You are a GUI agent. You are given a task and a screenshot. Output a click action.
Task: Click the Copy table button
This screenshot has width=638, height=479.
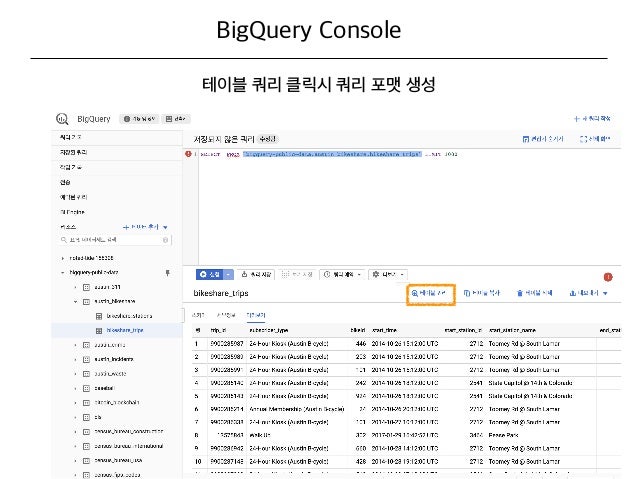[x=481, y=293]
